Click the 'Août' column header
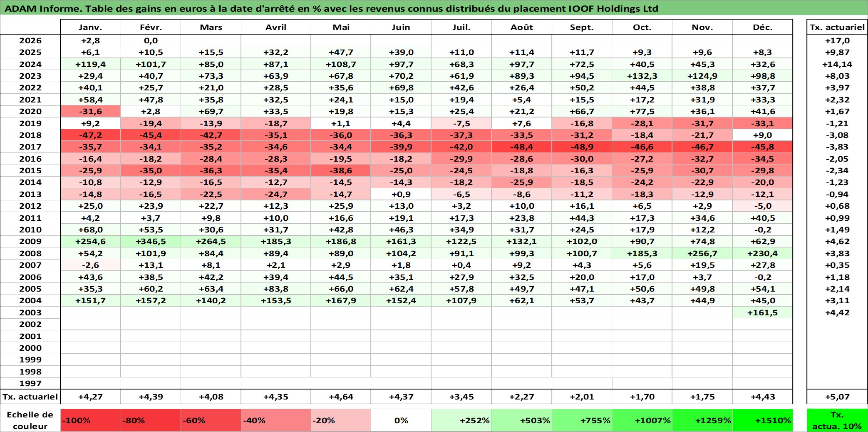Screen dimensions: 868x432 [x=522, y=27]
